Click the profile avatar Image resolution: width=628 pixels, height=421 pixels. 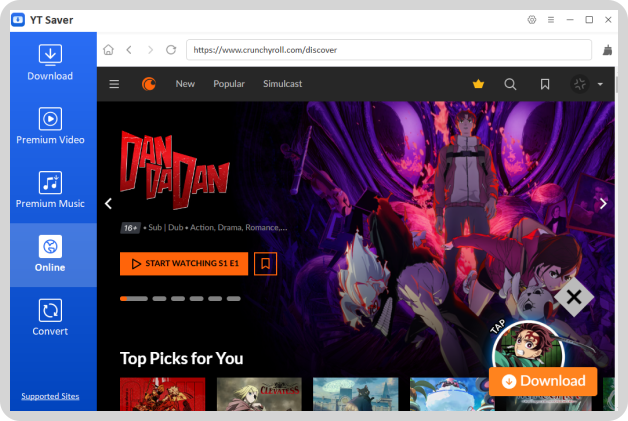tap(580, 84)
